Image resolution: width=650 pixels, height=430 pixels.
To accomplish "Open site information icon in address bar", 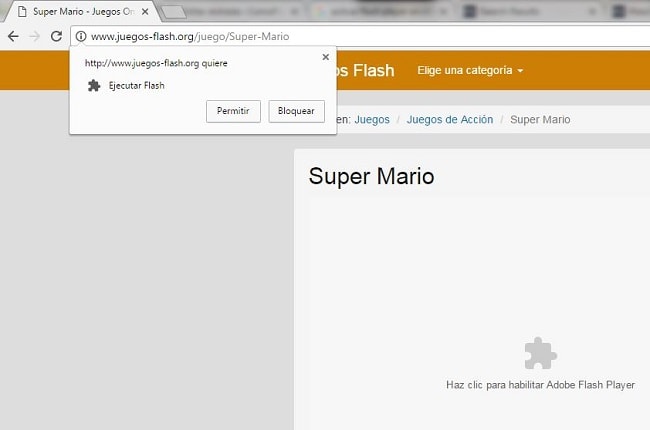I will (x=81, y=36).
